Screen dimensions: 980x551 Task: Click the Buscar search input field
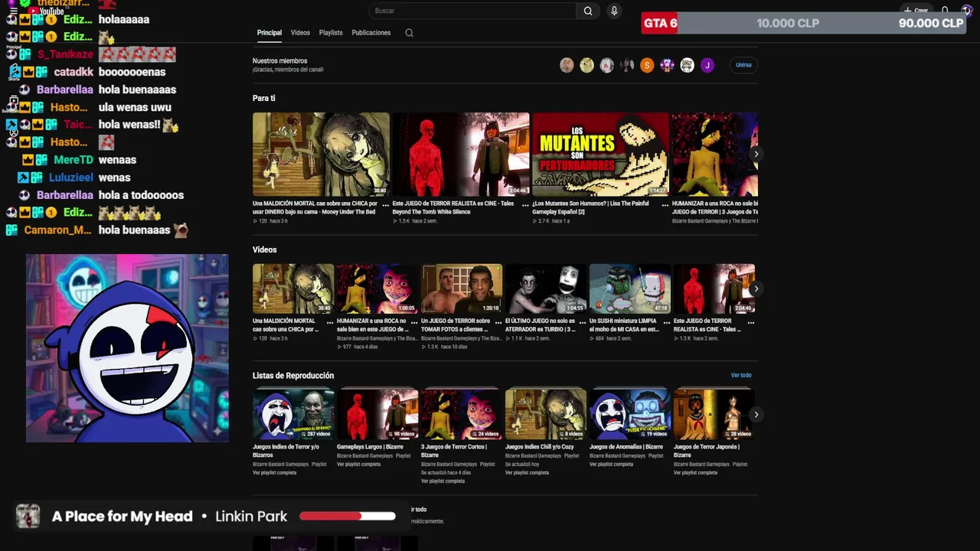click(x=472, y=11)
